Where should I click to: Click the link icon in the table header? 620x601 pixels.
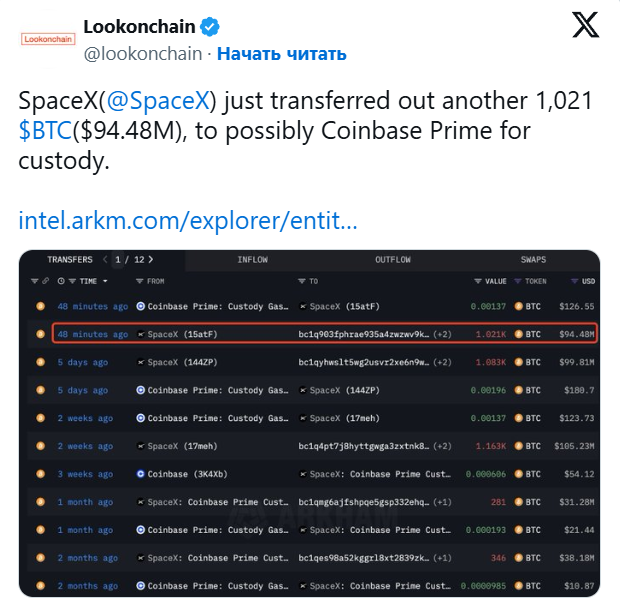coord(46,281)
